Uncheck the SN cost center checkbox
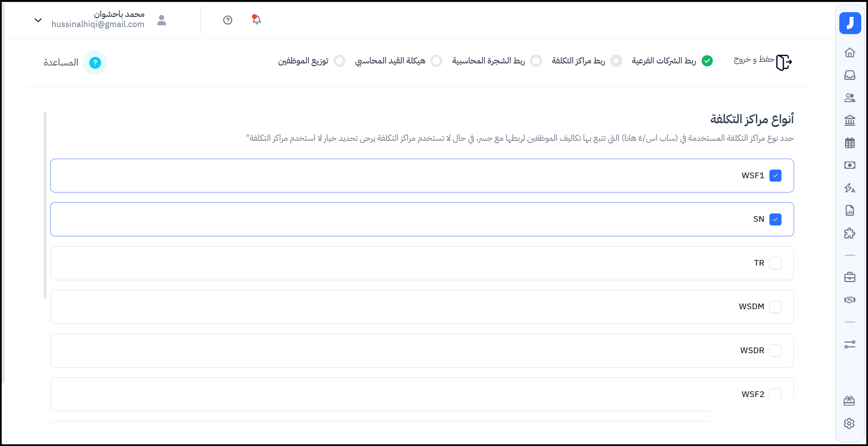The width and height of the screenshot is (868, 446). (x=775, y=219)
